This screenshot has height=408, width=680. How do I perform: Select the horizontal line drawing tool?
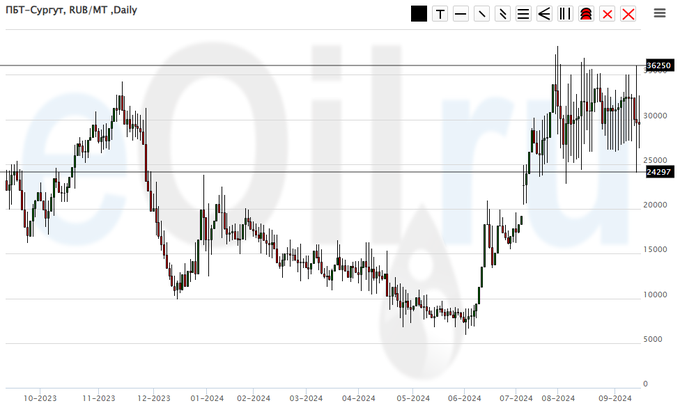click(461, 14)
